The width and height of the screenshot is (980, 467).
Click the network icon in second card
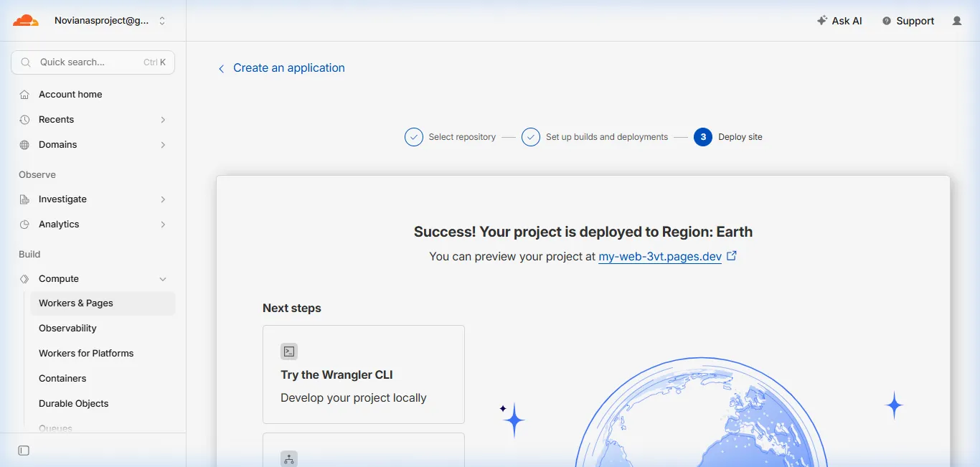coord(289,459)
